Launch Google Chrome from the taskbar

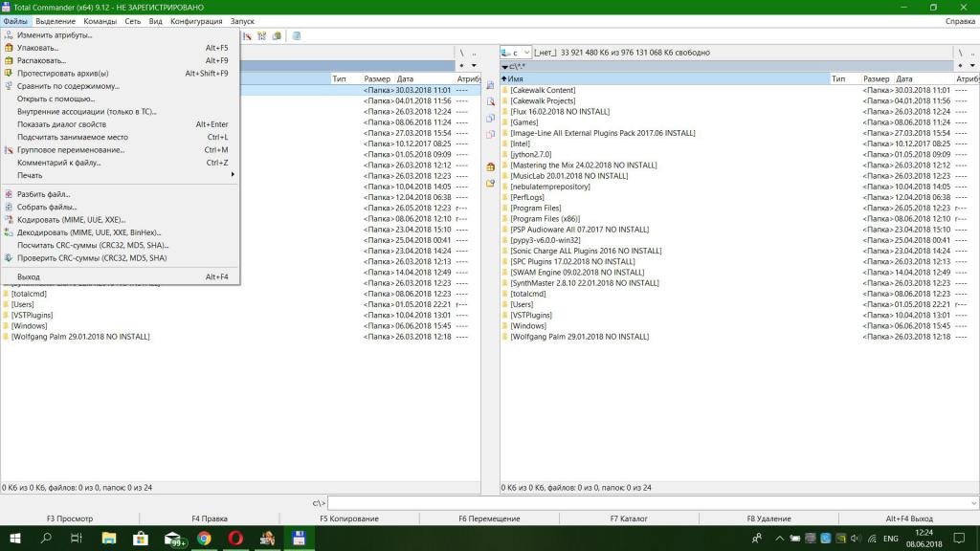[x=205, y=538]
